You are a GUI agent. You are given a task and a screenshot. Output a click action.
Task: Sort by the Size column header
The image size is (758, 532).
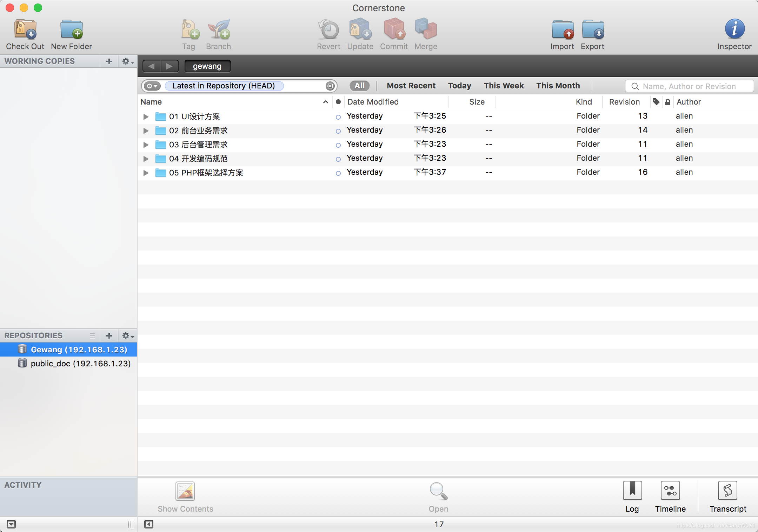coord(472,102)
